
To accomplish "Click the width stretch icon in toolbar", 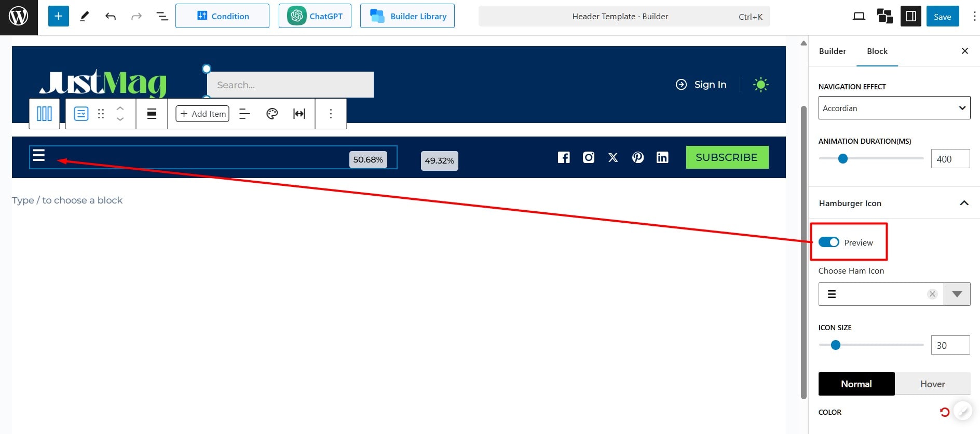I will (x=300, y=114).
